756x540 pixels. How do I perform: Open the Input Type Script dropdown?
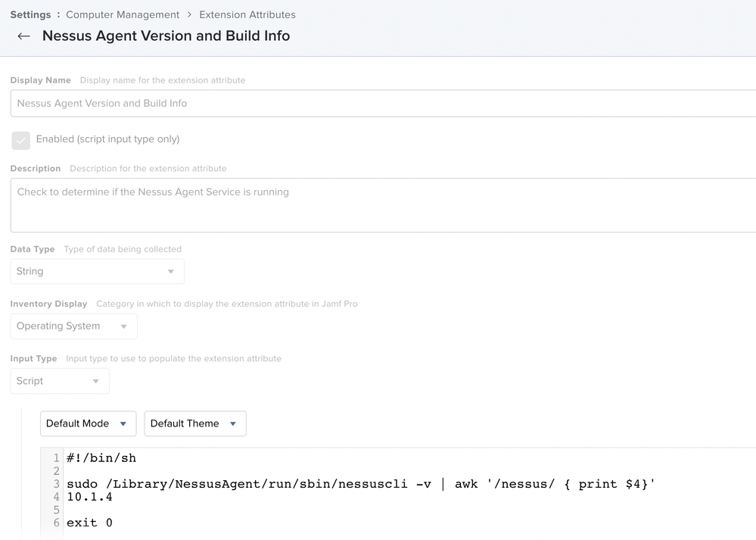click(60, 381)
